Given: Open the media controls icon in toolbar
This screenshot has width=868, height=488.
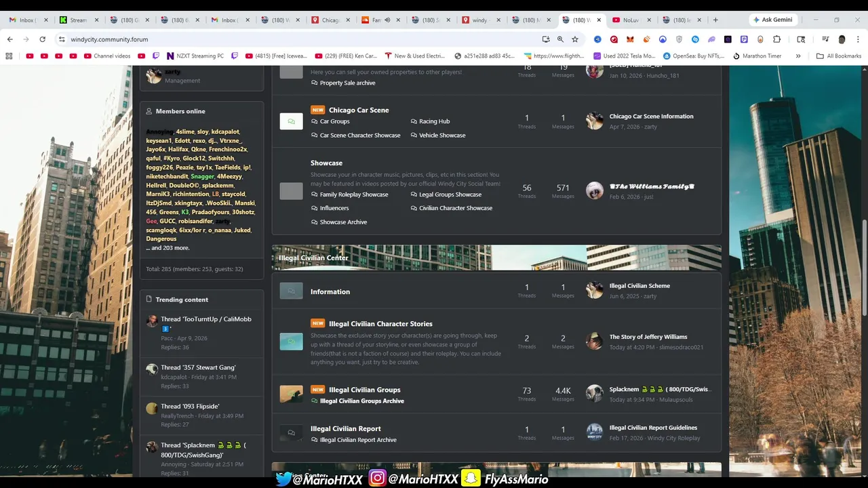Looking at the screenshot, I should pos(825,39).
